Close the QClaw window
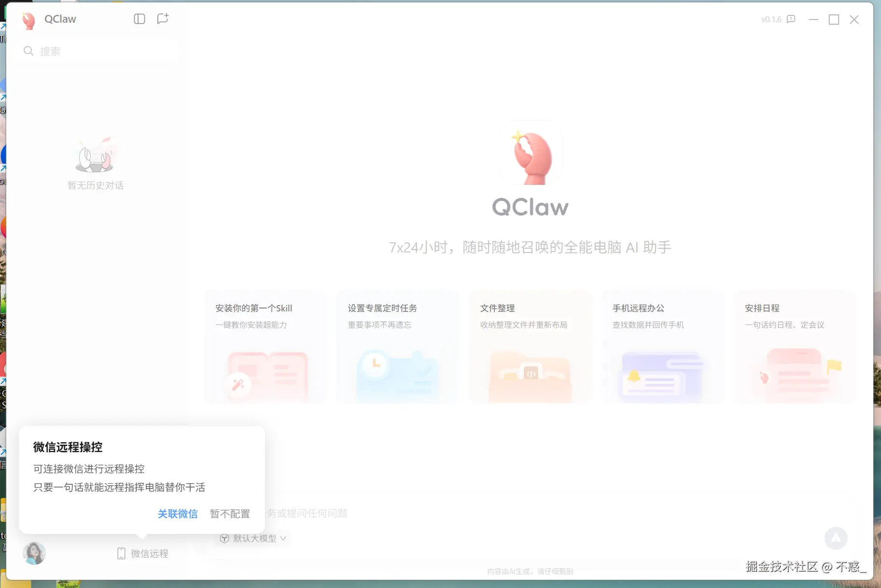881x588 pixels. pos(854,19)
